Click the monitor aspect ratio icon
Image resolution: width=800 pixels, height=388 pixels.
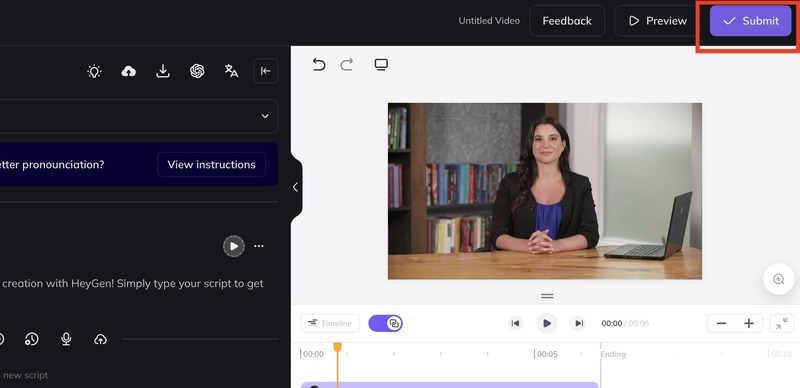tap(381, 65)
